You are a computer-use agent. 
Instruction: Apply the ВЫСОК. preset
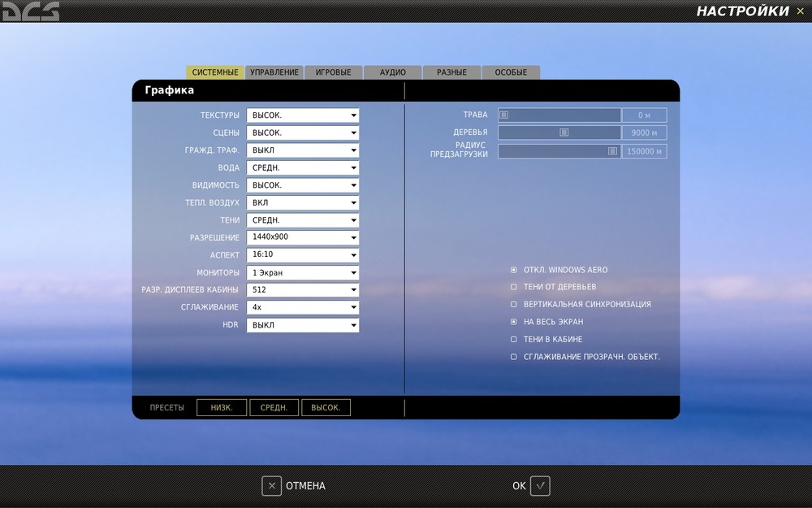(x=326, y=407)
